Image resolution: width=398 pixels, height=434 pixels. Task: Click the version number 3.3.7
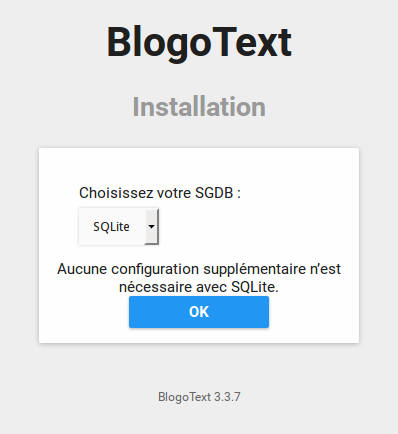[x=227, y=397]
